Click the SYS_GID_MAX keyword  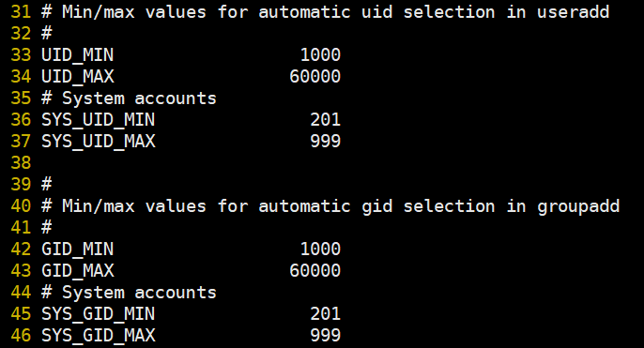click(99, 336)
